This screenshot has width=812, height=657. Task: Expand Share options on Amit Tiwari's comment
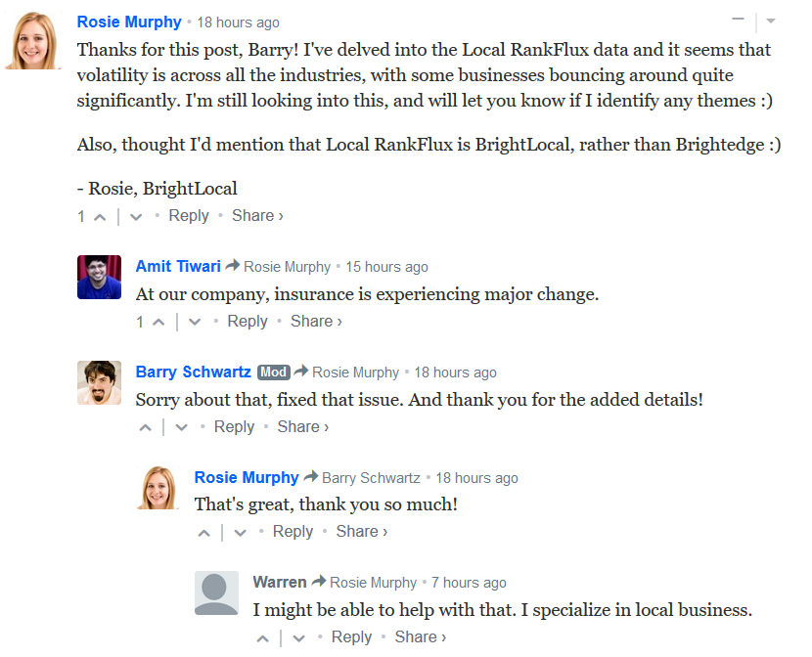(316, 322)
